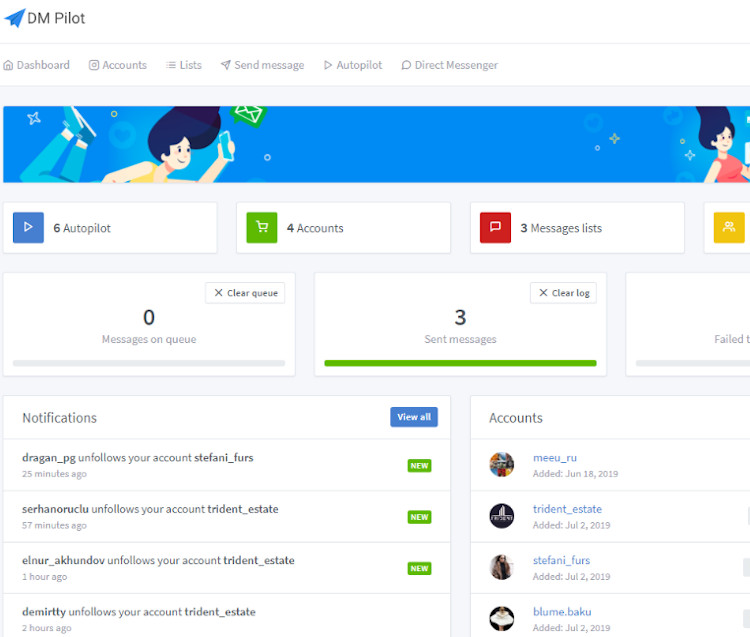This screenshot has height=637, width=750.
Task: Click the 3 Messages lists stat text
Action: (561, 228)
